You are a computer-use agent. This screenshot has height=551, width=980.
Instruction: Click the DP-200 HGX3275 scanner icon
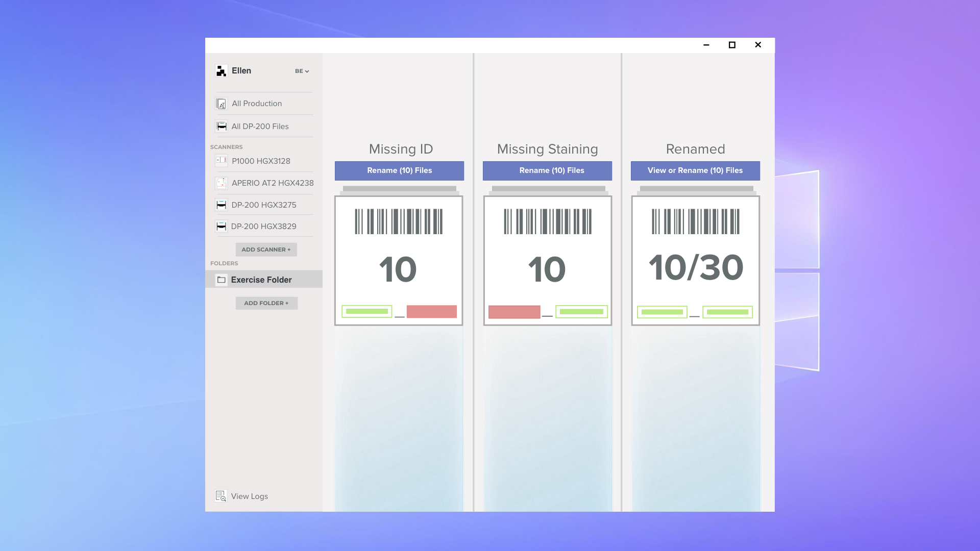(221, 205)
